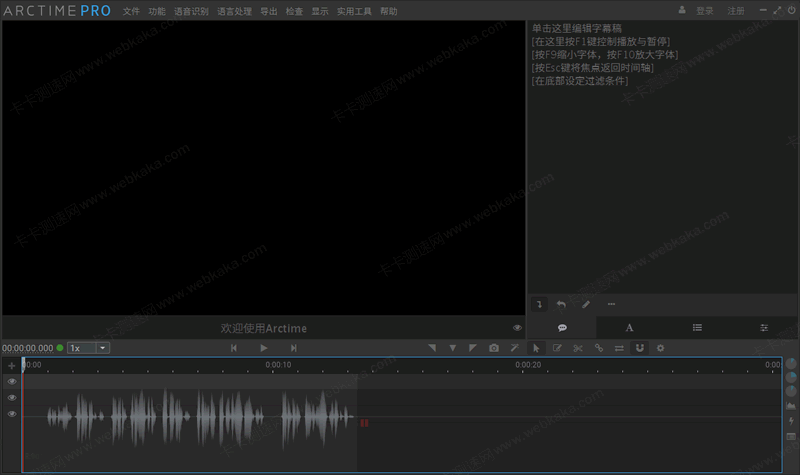Click the pencil edit icon in subtitle panel
Screen dimensions: 800x475
(x=586, y=304)
